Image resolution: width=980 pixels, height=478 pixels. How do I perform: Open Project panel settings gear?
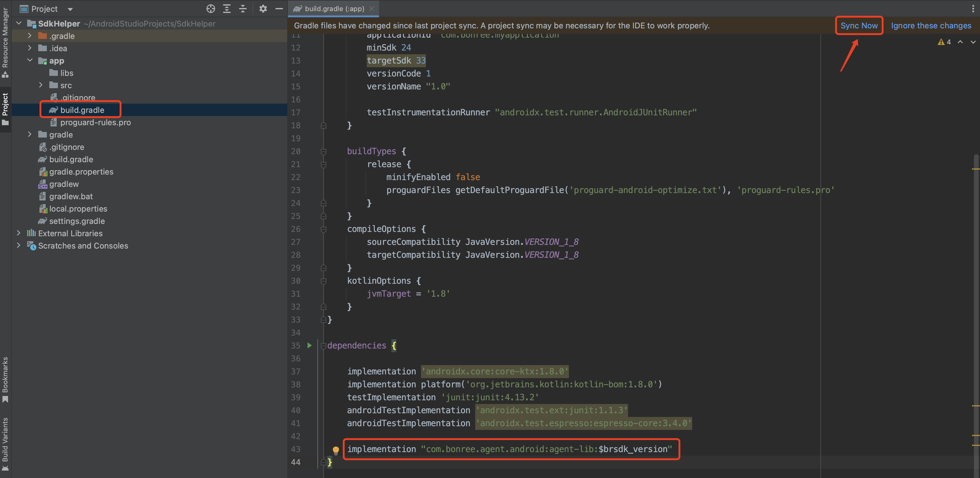coord(263,8)
